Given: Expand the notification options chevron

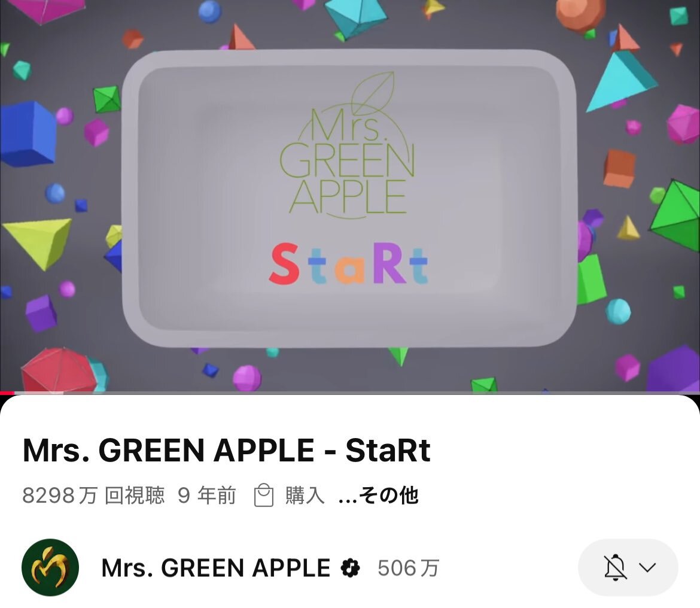Looking at the screenshot, I should (x=647, y=567).
